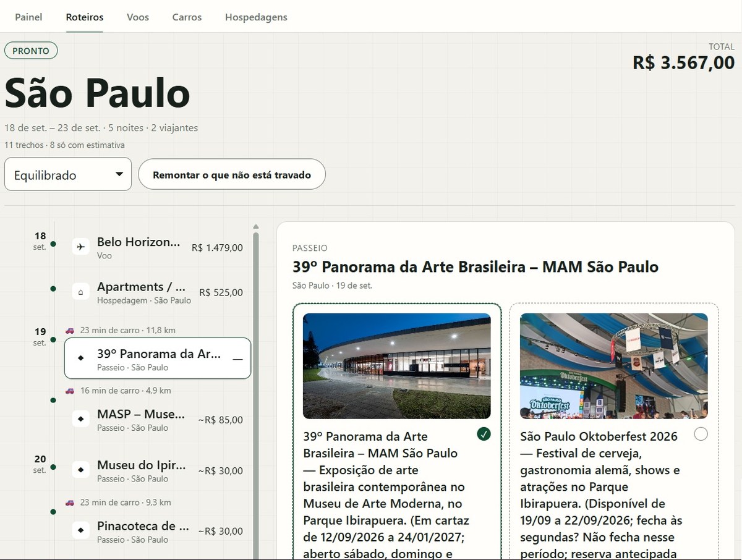
Task: Click the PASSEIO label in the detail panel
Action: pyautogui.click(x=310, y=248)
